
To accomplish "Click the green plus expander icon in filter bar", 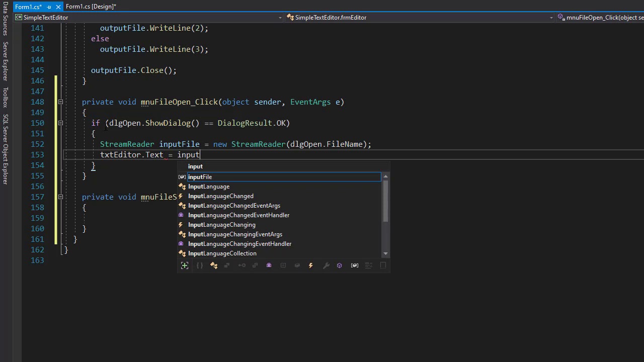I will [x=185, y=265].
